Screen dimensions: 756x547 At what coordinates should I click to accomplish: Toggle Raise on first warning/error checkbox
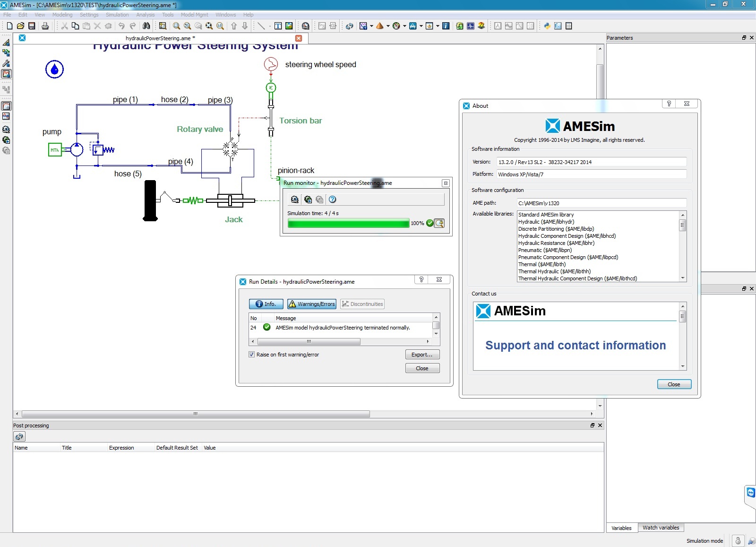coord(252,355)
